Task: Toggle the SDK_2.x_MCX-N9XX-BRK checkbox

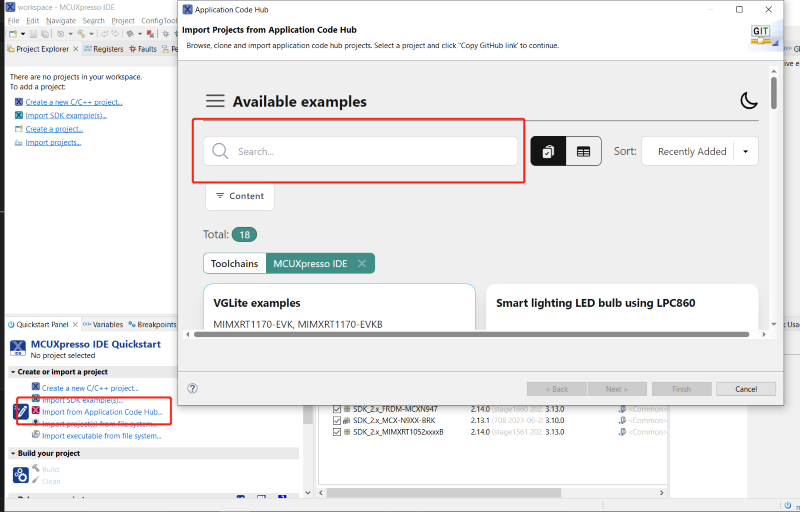Action: [x=337, y=420]
